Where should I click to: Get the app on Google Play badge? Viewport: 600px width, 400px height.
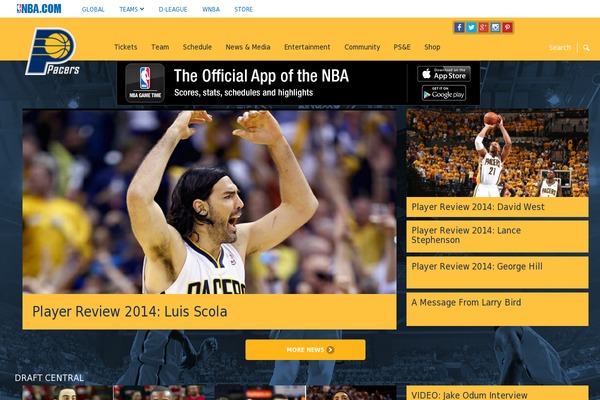tap(444, 93)
